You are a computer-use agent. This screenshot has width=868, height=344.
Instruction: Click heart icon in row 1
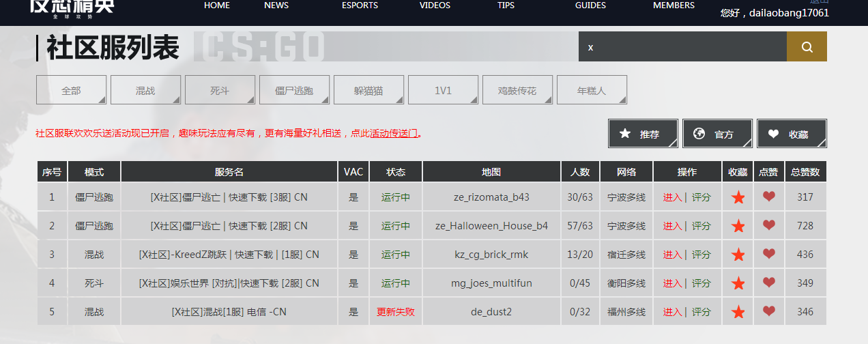(x=769, y=197)
